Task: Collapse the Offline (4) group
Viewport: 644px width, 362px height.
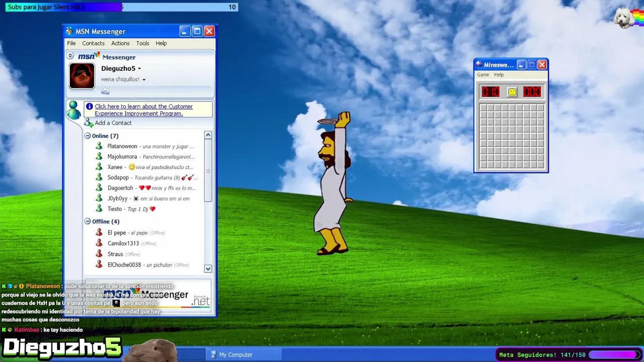Action: coord(88,221)
